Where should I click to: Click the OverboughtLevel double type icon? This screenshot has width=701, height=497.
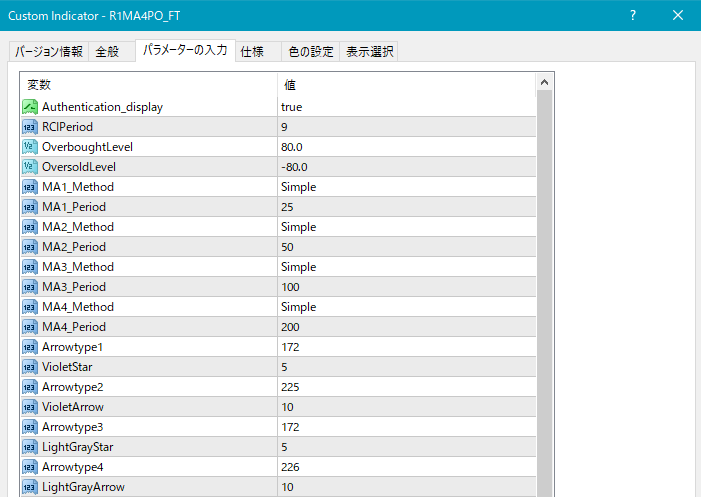[x=30, y=147]
